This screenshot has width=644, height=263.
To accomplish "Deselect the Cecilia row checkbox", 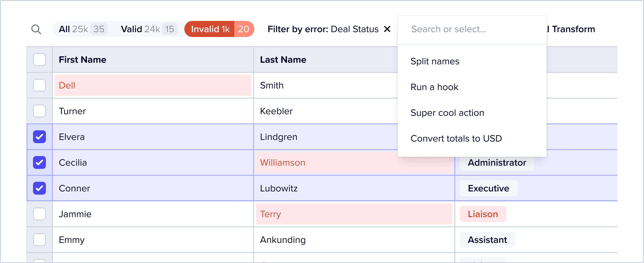I will pyautogui.click(x=39, y=163).
